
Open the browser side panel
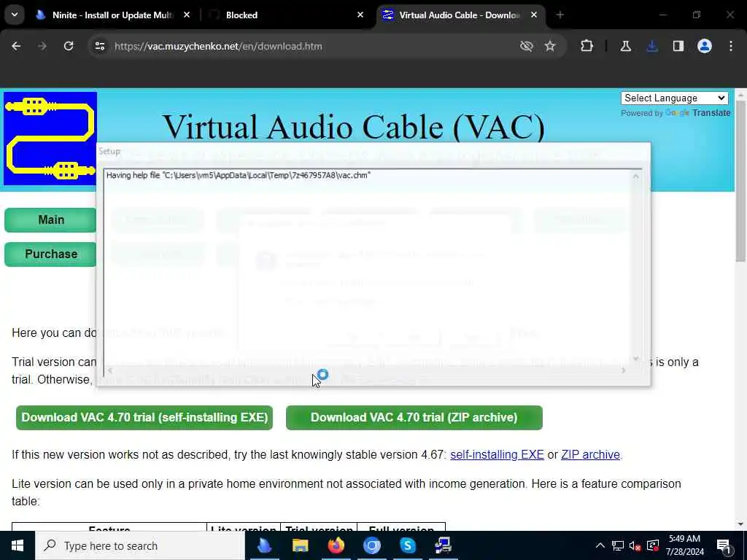(x=678, y=46)
